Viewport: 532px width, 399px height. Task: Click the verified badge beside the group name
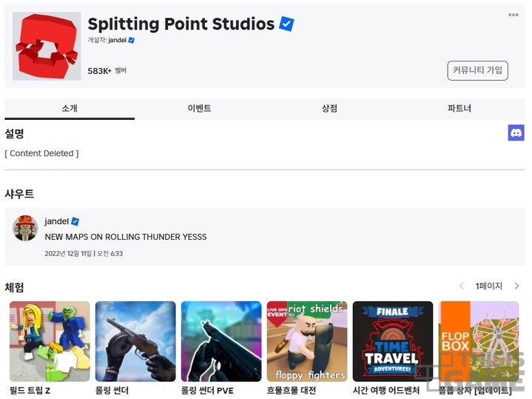click(x=286, y=24)
